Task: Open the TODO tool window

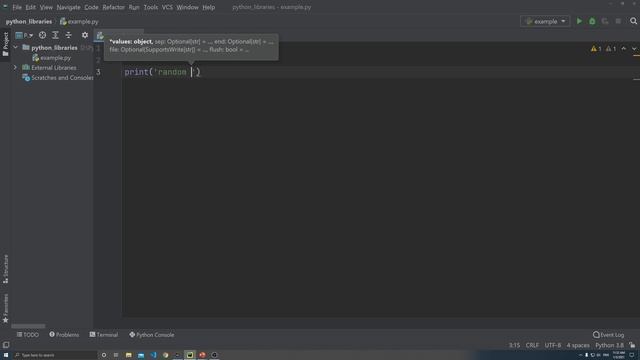Action: coord(28,335)
